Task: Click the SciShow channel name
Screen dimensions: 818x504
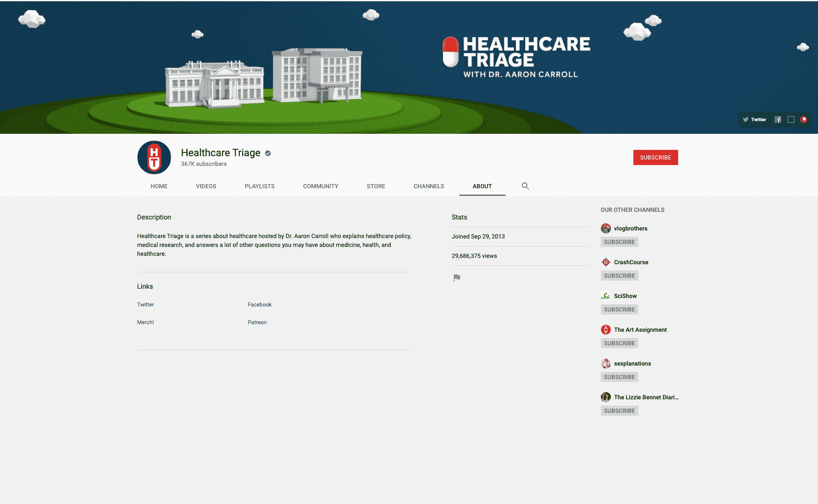Action: pos(625,296)
